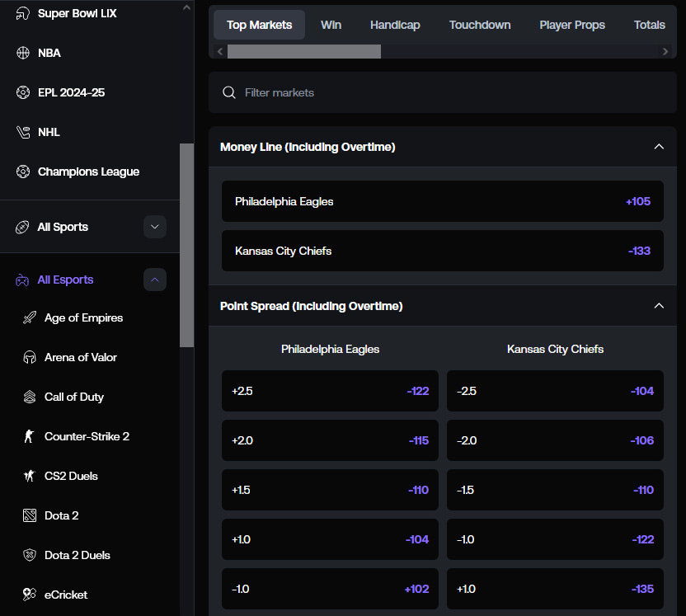Screen dimensions: 686x616
Task: Open EPL 2024-25 sidebar link
Action: 71,92
